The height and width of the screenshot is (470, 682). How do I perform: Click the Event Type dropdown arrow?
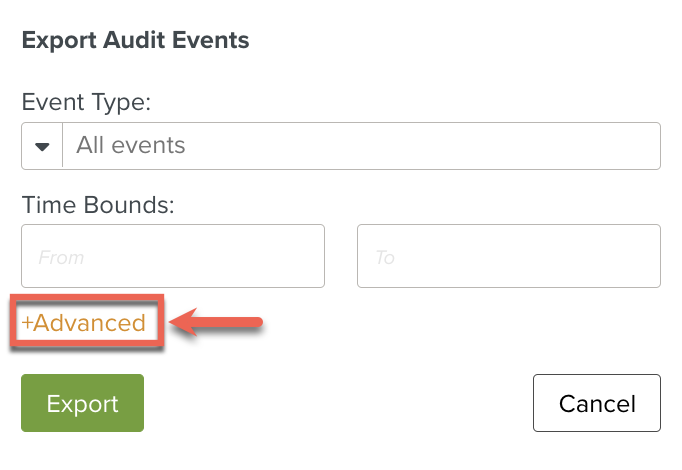(x=42, y=146)
